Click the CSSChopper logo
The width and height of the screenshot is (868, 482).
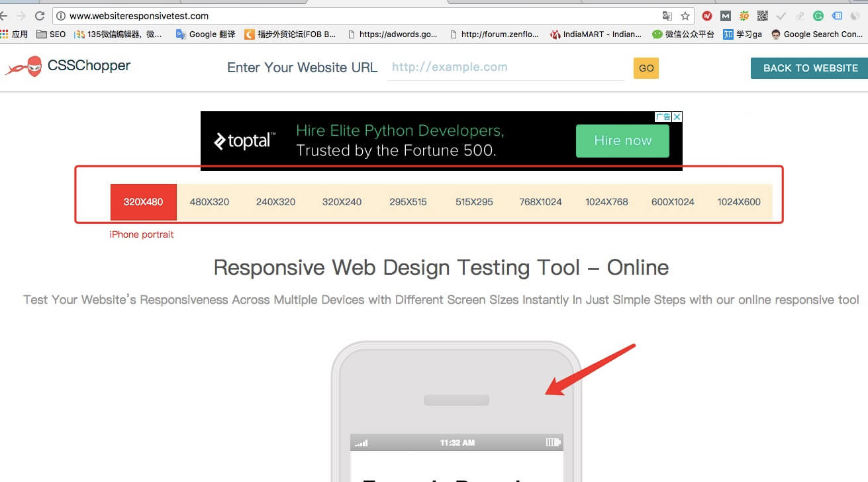point(68,66)
